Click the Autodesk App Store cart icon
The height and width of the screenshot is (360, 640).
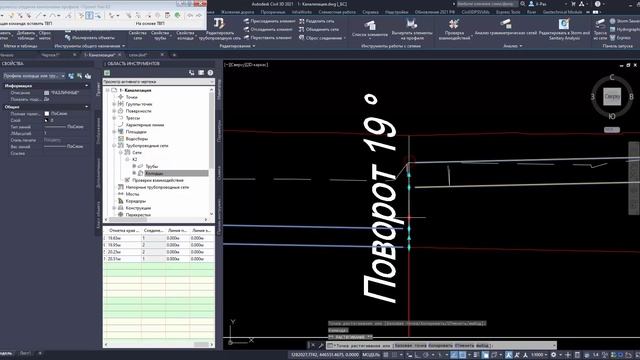573,4
